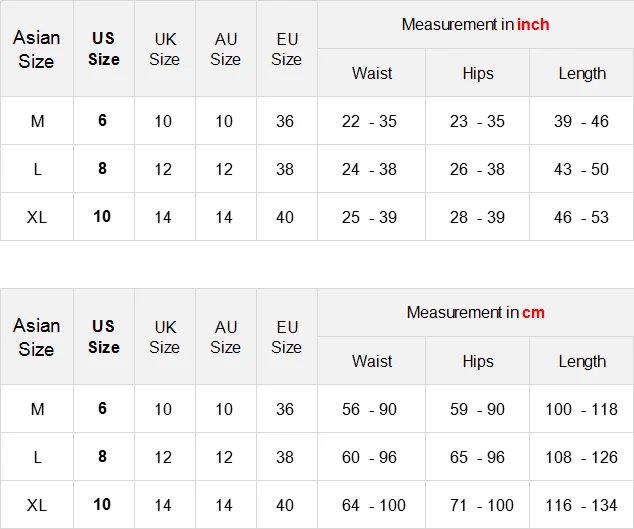Select the Asian Size header in inch table
634x529 pixels.
[37, 48]
